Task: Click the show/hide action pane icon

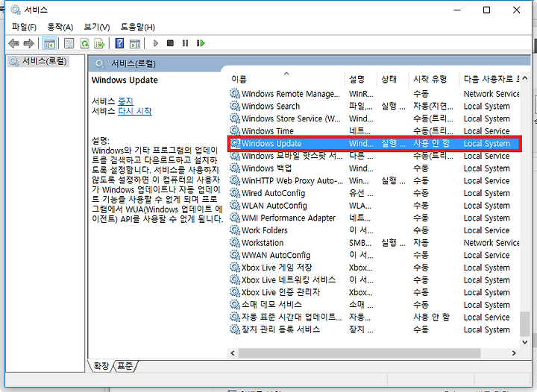Action: [135, 43]
